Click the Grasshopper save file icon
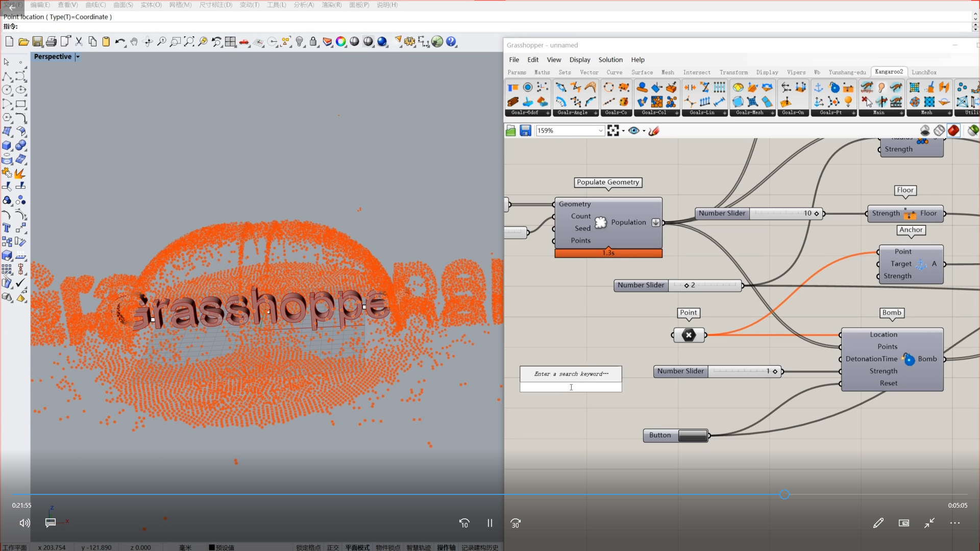Screen dimensions: 980x551 pos(525,131)
